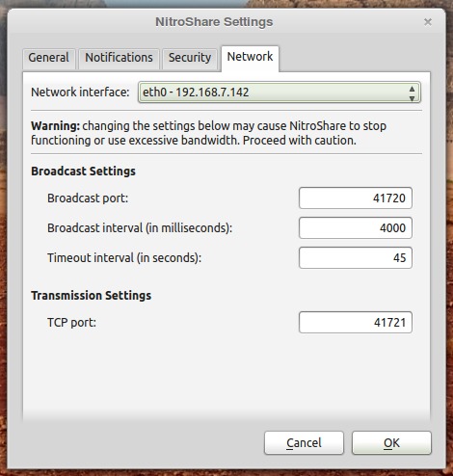Click the Broadcast interval label

click(140, 228)
